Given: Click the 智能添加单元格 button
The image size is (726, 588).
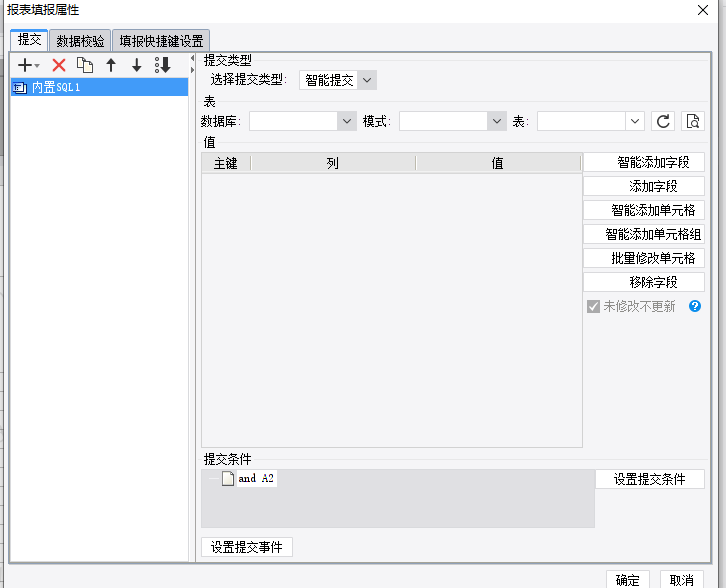Looking at the screenshot, I should [x=644, y=210].
